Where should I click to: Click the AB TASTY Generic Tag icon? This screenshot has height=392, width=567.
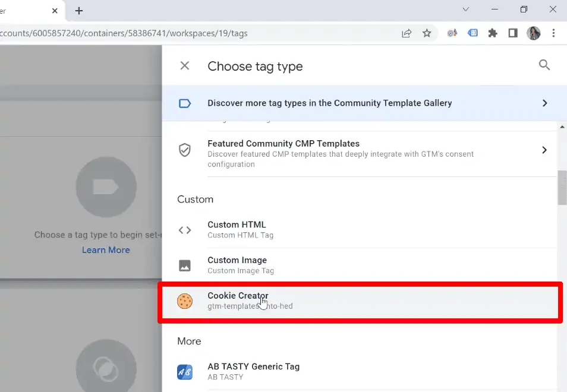click(x=185, y=371)
